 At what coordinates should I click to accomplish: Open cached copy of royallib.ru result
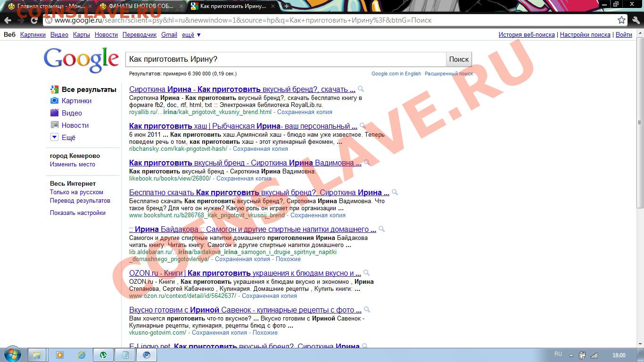click(x=305, y=112)
